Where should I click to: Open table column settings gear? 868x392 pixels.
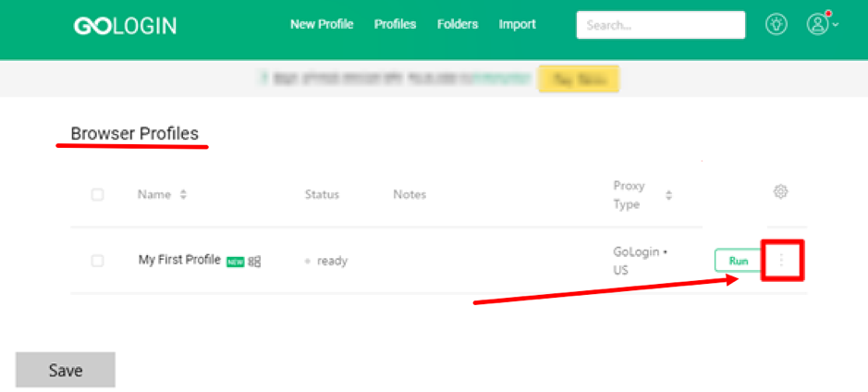click(780, 192)
